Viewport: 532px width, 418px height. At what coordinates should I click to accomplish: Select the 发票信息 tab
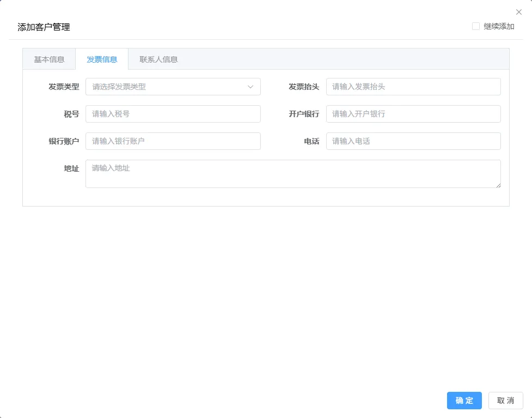pyautogui.click(x=102, y=59)
